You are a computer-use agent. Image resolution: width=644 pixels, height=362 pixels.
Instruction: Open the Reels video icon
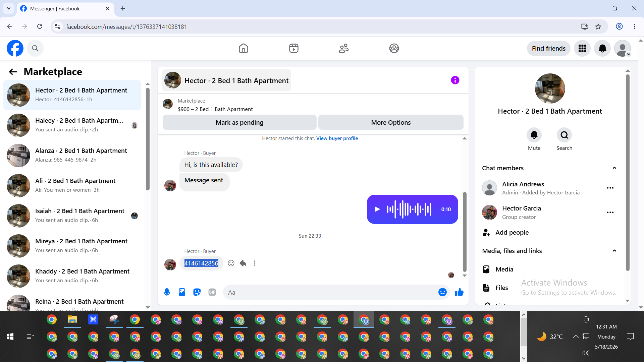point(294,48)
